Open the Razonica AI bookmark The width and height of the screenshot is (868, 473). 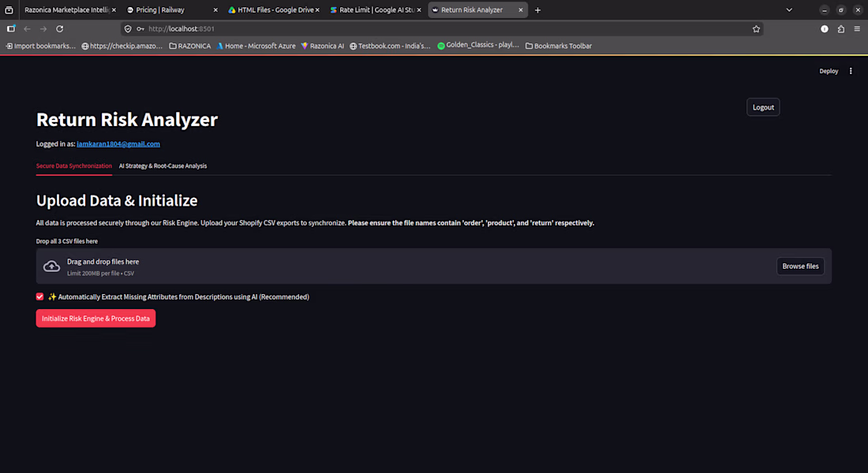tap(323, 46)
